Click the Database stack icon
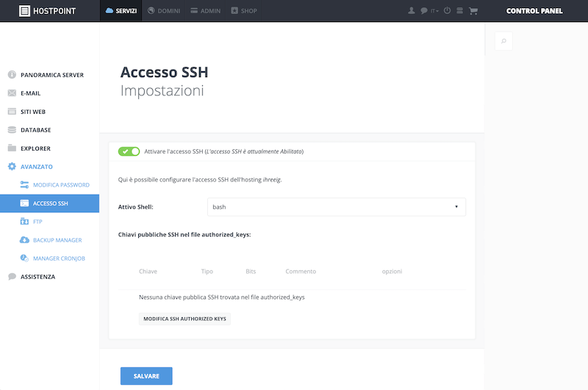The image size is (588, 390). coord(12,129)
